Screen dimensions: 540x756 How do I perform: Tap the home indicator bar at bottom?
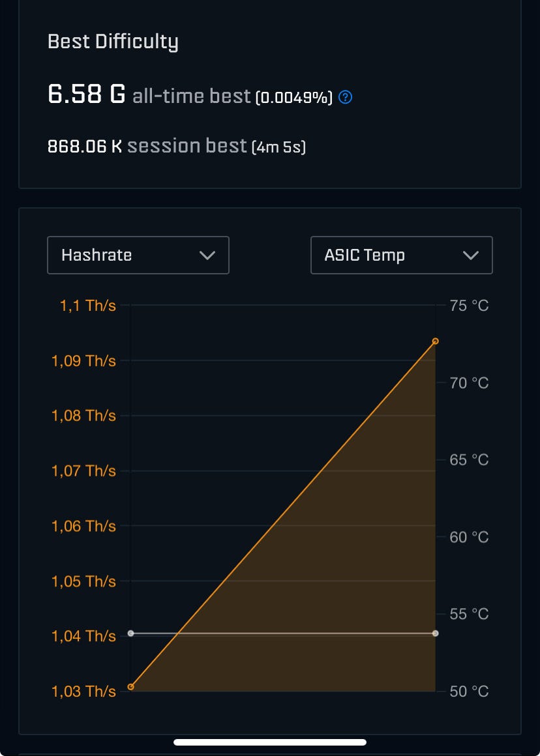pyautogui.click(x=270, y=742)
